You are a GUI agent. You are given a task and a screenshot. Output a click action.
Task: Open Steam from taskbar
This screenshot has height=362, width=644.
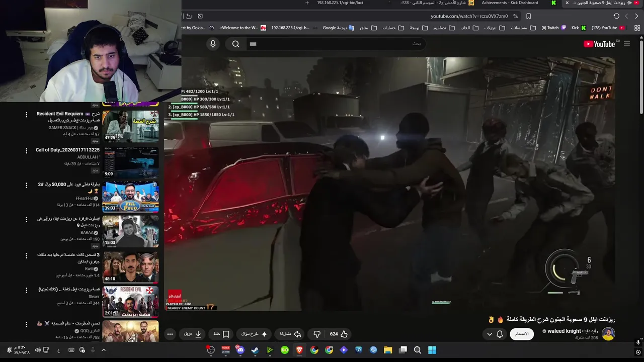(255, 350)
